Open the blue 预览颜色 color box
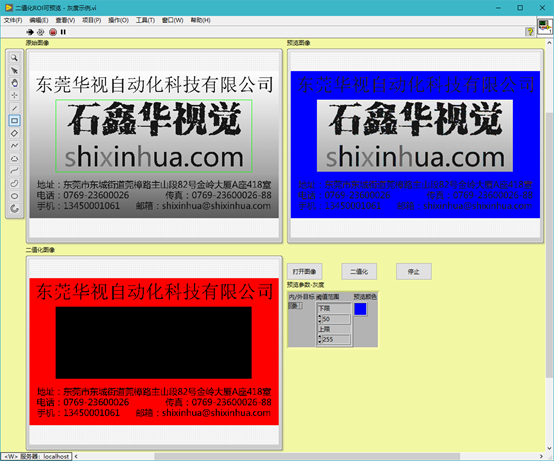This screenshot has width=554, height=461. [x=360, y=309]
